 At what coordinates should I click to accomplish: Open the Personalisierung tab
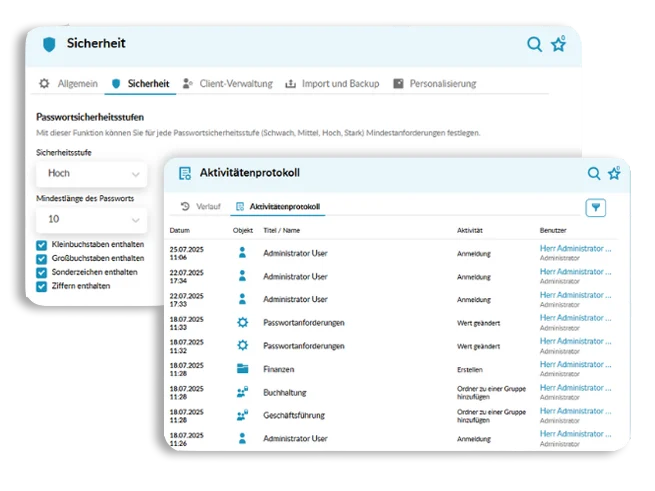pos(434,84)
